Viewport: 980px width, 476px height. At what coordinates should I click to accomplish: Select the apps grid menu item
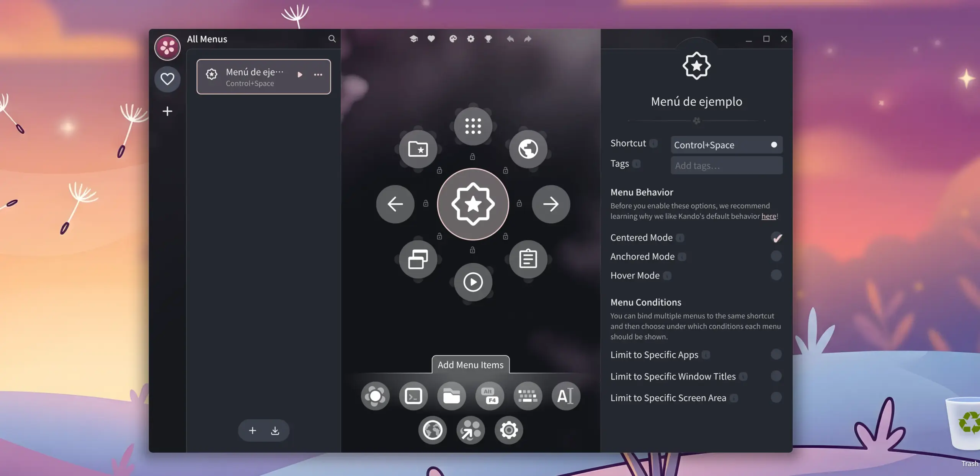(473, 126)
